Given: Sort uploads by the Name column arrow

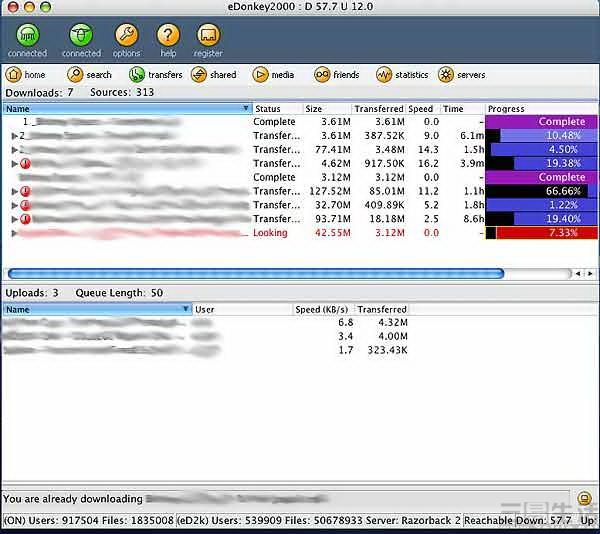Looking at the screenshot, I should pyautogui.click(x=186, y=309).
